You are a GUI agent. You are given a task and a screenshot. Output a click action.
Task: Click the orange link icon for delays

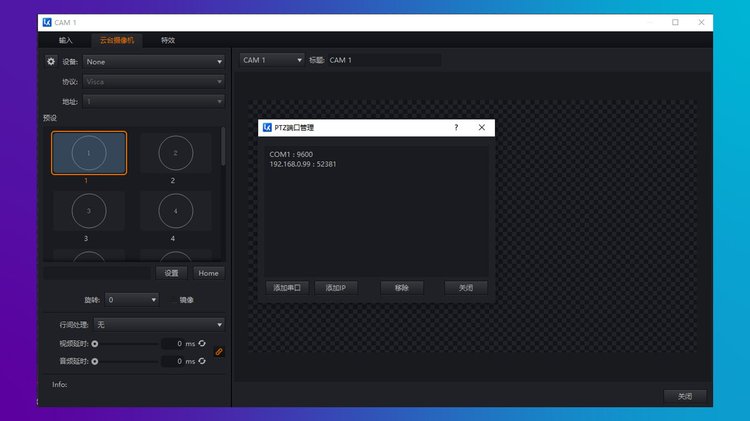pyautogui.click(x=219, y=352)
